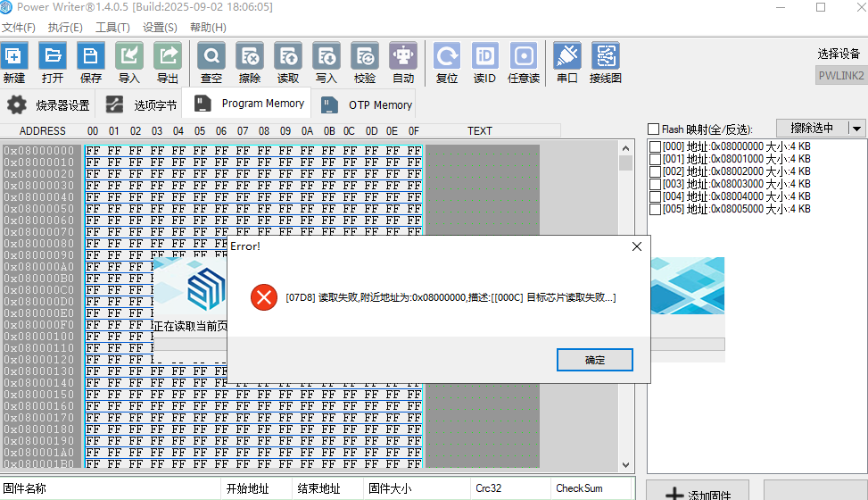Image resolution: width=868 pixels, height=500 pixels.
Task: Close the Error! dialog with X
Action: pyautogui.click(x=637, y=246)
